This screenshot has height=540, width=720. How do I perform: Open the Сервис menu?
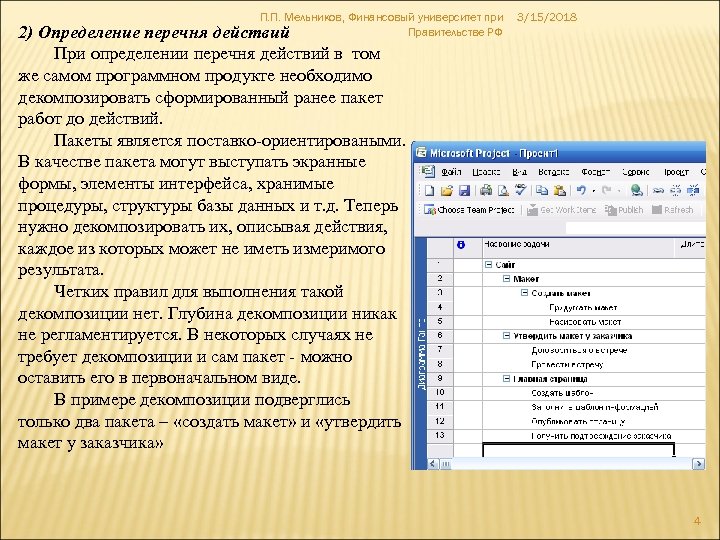[x=636, y=172]
